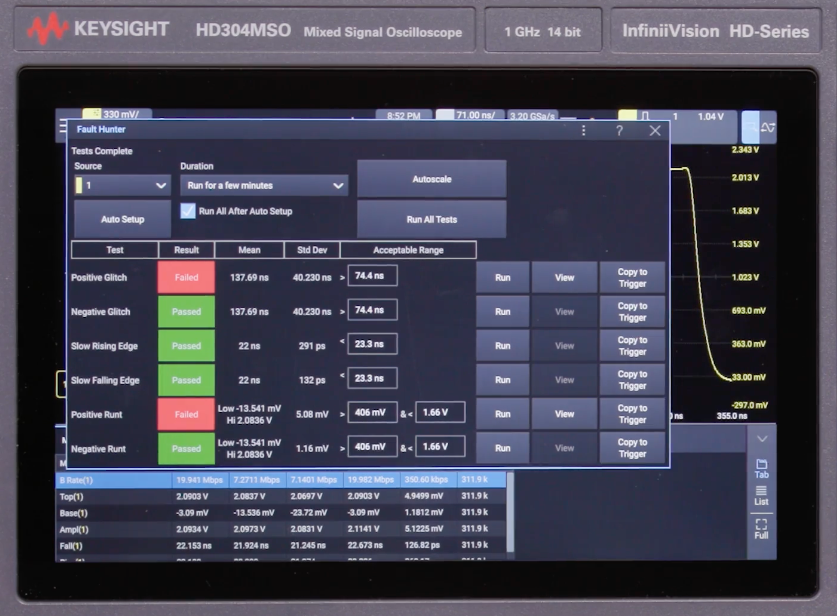Collapse the right sidebar using chevron
This screenshot has width=837, height=616.
(x=762, y=439)
